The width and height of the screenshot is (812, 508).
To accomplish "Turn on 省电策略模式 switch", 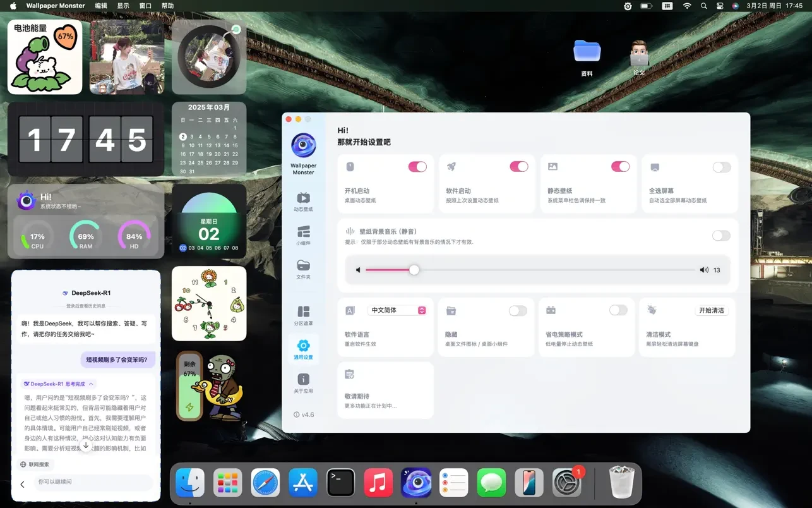I will [x=618, y=310].
